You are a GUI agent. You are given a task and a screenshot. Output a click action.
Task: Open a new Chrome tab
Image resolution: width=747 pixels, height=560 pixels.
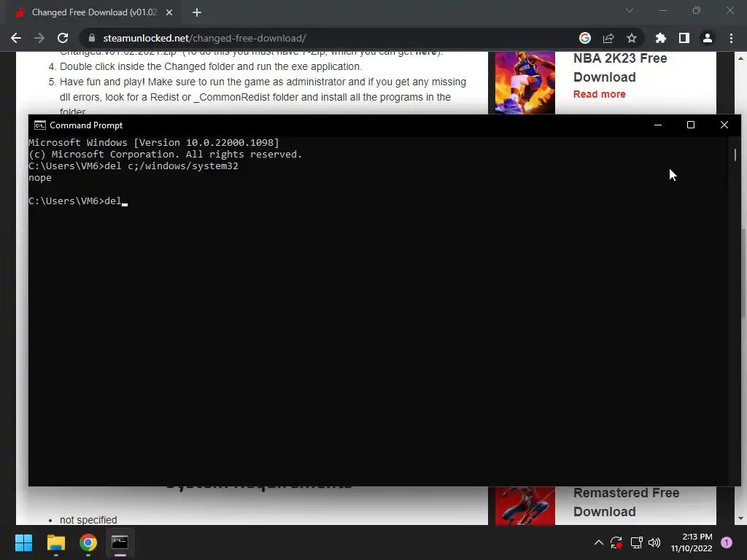tap(197, 12)
